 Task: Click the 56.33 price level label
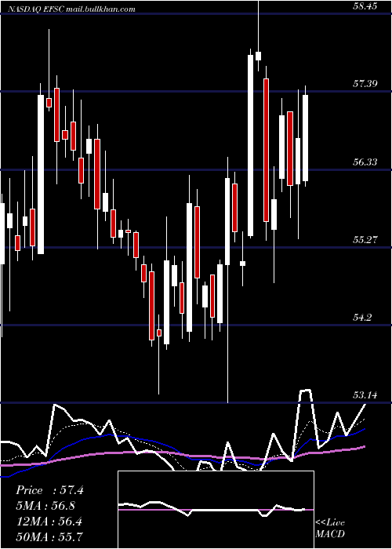pyautogui.click(x=365, y=162)
